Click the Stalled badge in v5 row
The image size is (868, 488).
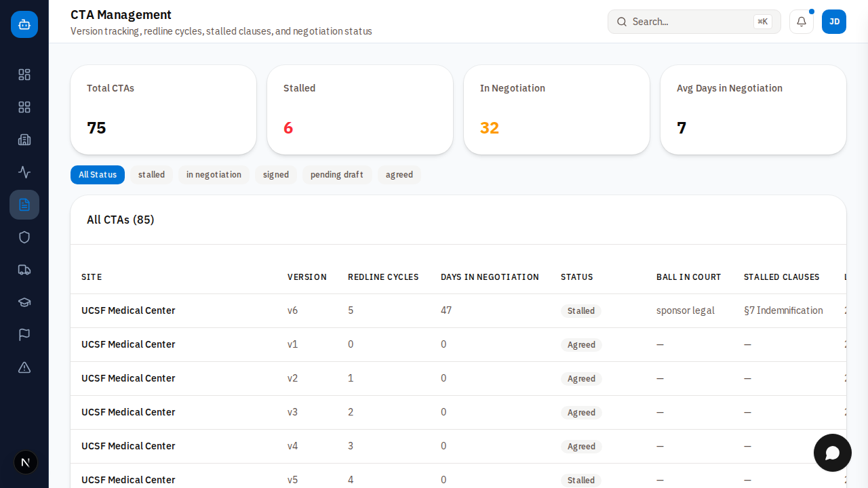click(581, 481)
